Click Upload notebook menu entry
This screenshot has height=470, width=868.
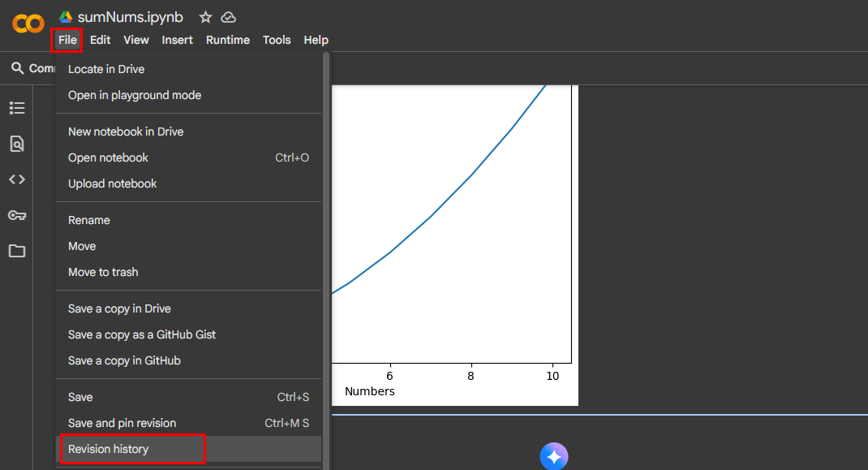pyautogui.click(x=113, y=183)
